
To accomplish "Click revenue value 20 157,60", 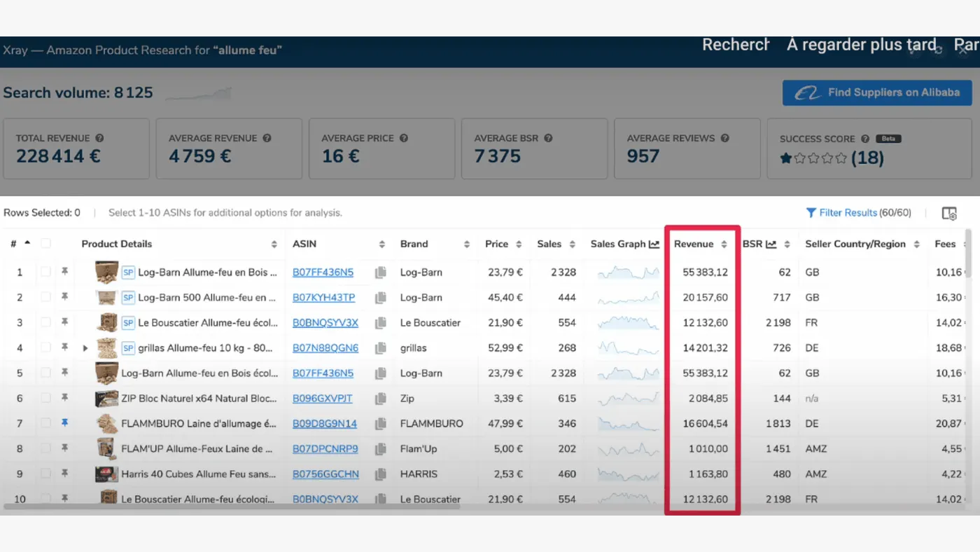I will [x=705, y=298].
